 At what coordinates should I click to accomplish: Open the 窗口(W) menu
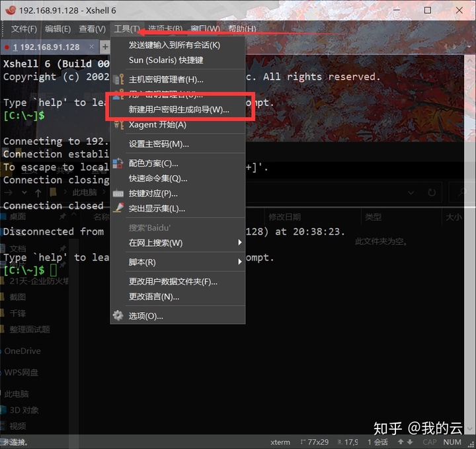click(205, 29)
